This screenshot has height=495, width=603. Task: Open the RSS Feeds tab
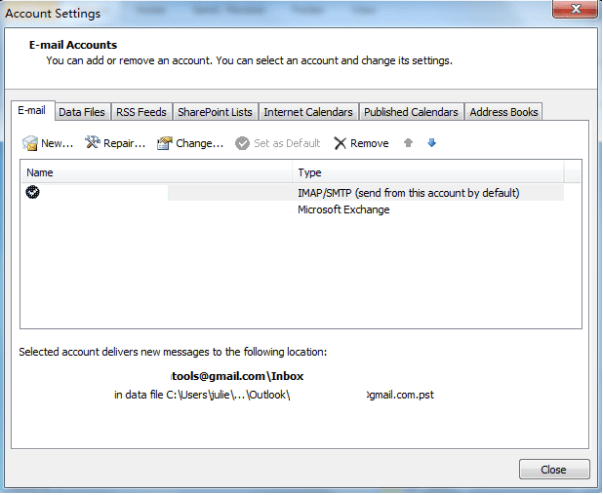tap(141, 112)
